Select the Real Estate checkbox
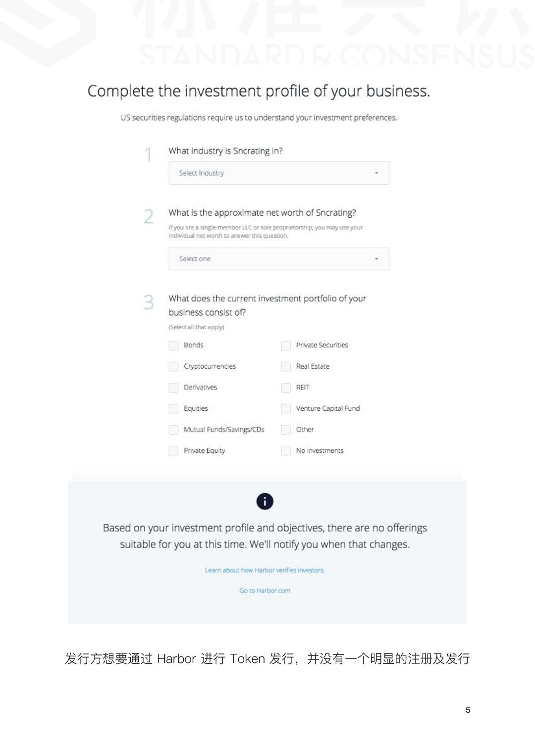Screen dimensions: 535x756 click(286, 366)
